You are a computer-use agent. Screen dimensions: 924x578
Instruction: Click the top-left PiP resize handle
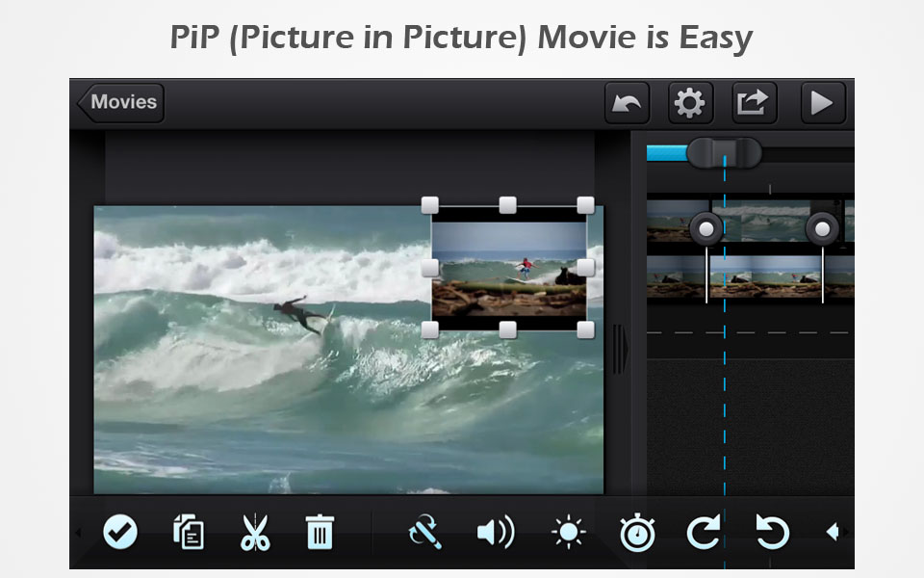430,205
